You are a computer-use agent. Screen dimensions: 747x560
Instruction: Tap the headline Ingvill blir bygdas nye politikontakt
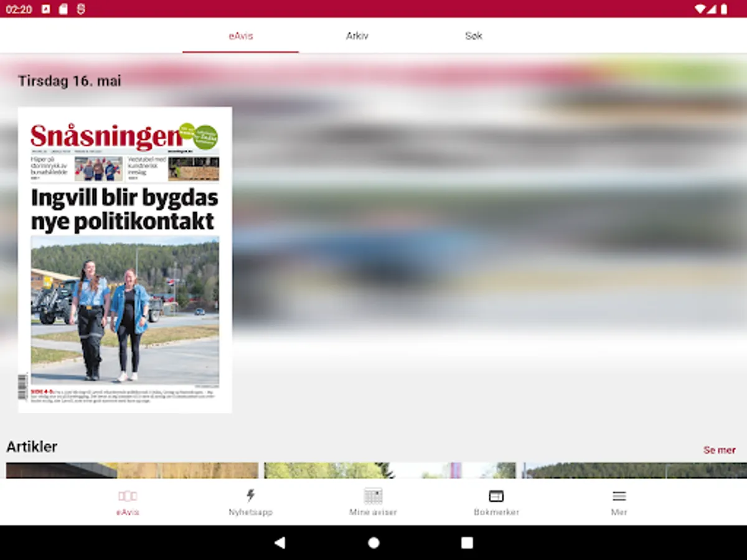click(125, 210)
